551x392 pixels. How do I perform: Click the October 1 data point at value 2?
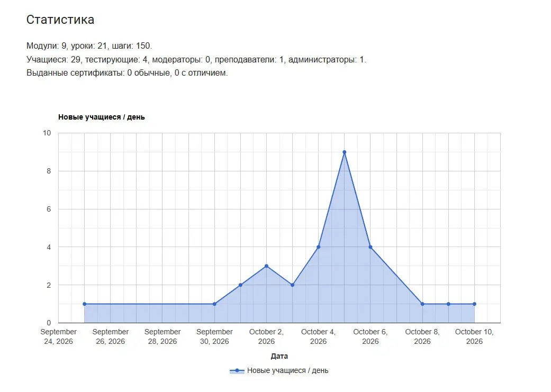(x=240, y=285)
